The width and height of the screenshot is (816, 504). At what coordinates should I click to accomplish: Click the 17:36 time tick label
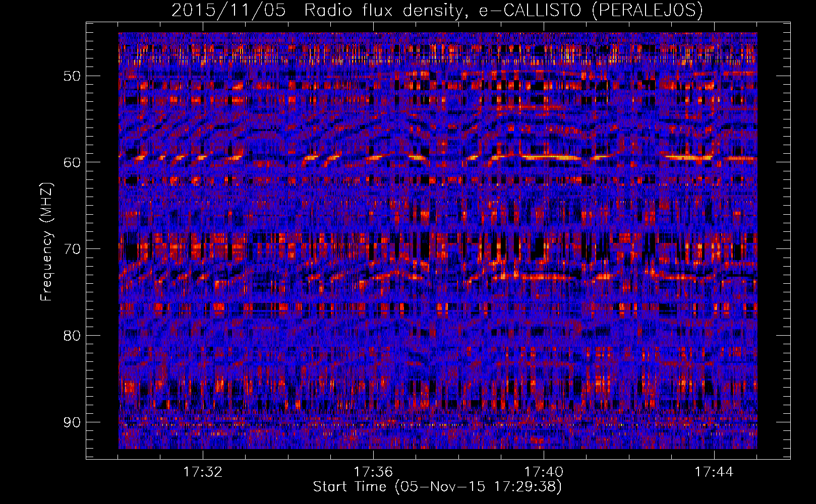(373, 472)
